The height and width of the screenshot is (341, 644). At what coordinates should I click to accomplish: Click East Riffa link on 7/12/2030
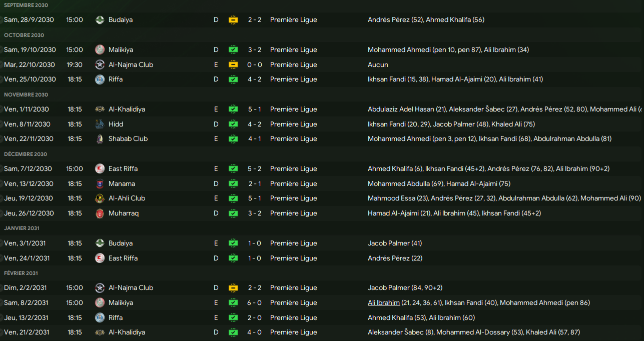(x=123, y=168)
